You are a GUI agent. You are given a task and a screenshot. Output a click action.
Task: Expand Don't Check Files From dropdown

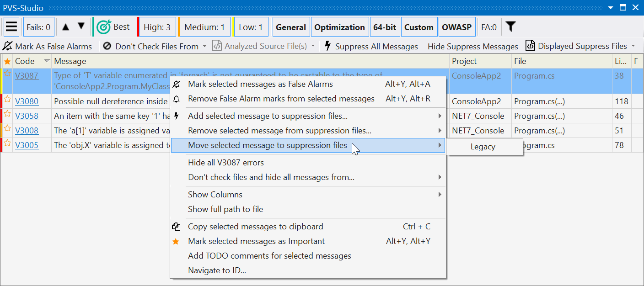(205, 46)
